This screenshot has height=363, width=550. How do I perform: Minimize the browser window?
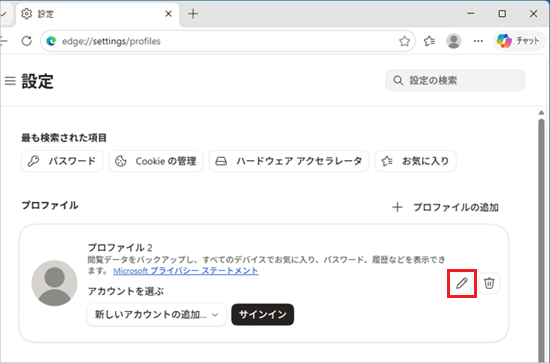tap(471, 14)
